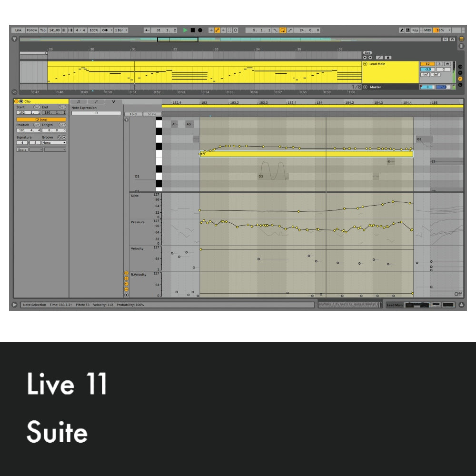The width and height of the screenshot is (476, 476).
Task: Open the Envelopes tab icon in clip view
Action: [96, 101]
